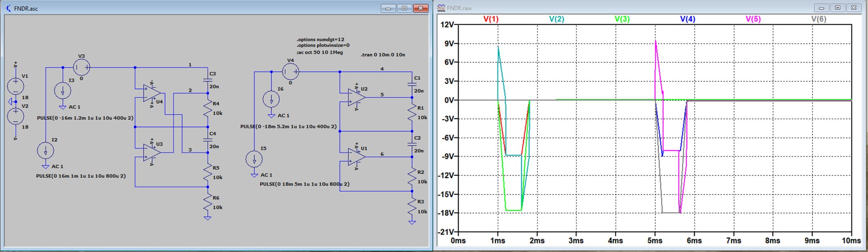The width and height of the screenshot is (868, 252).
Task: Select the V1 voltage source symbol
Action: [x=16, y=86]
